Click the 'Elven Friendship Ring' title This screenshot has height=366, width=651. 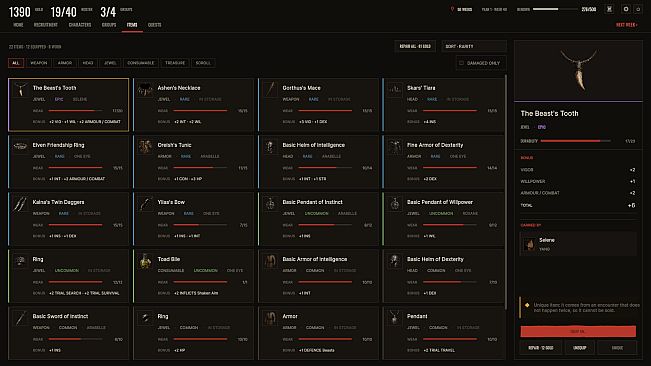(x=58, y=145)
